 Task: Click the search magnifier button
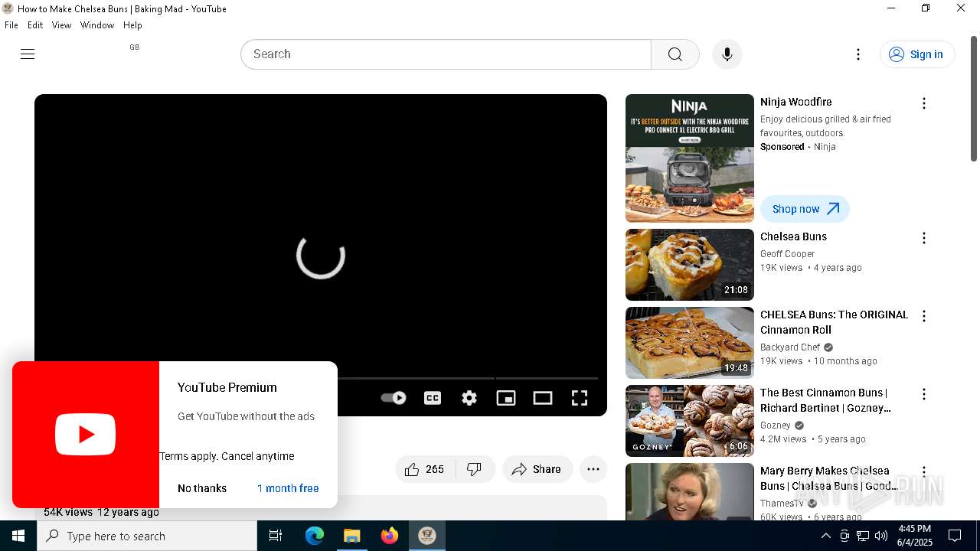tap(675, 54)
